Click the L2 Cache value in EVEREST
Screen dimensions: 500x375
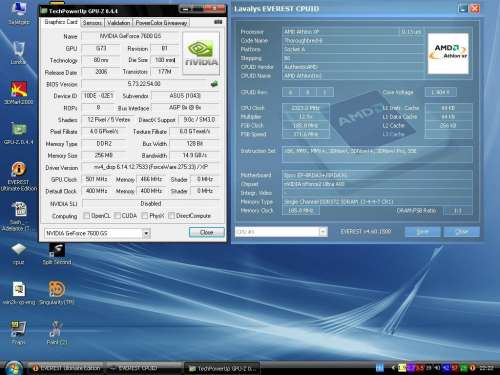point(448,126)
